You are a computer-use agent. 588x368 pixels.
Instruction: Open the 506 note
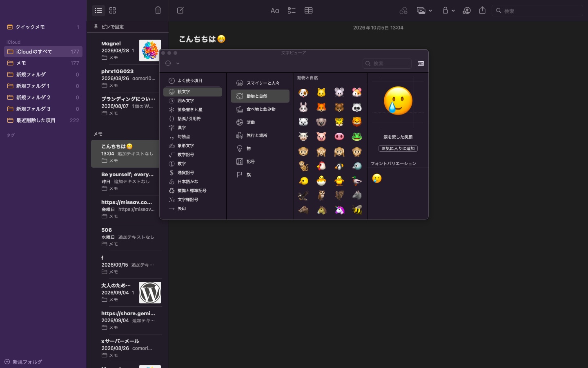pos(127,237)
